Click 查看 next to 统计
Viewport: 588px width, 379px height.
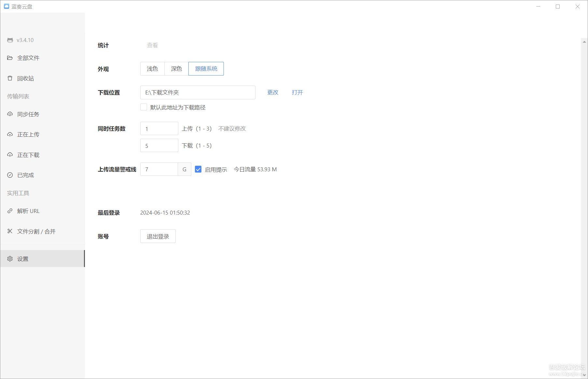pyautogui.click(x=152, y=45)
